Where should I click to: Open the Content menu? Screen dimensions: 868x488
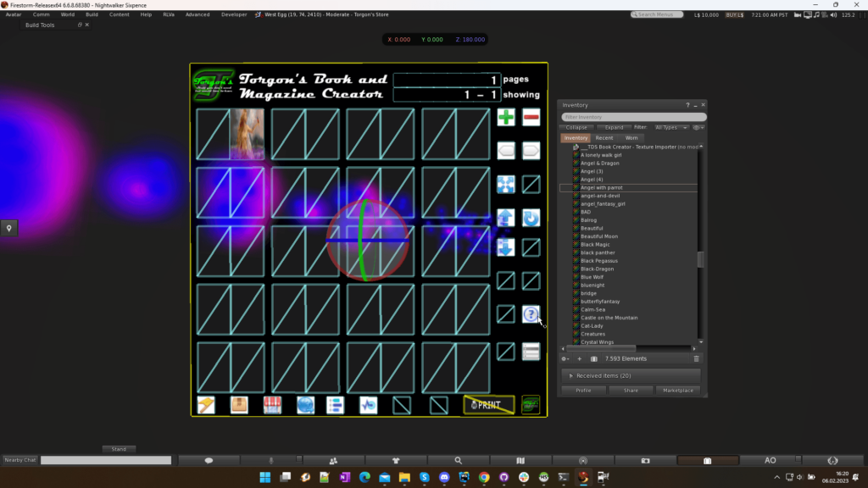[119, 14]
